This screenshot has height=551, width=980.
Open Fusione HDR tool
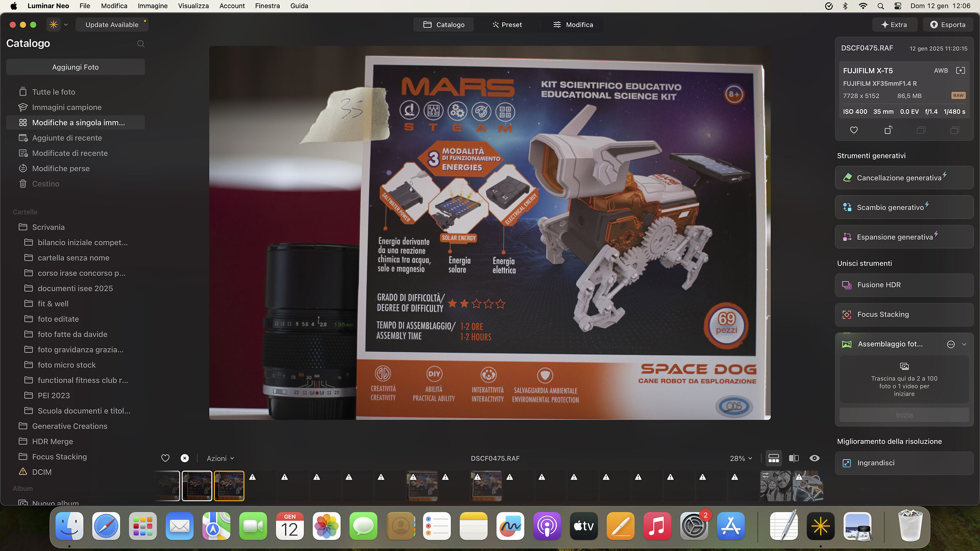click(904, 285)
